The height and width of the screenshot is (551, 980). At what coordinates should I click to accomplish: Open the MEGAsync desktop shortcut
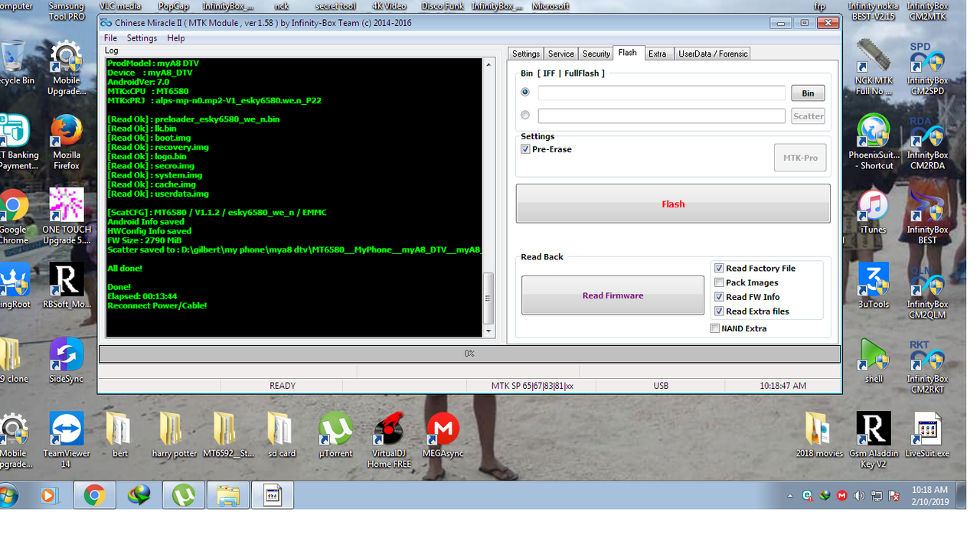pos(443,435)
